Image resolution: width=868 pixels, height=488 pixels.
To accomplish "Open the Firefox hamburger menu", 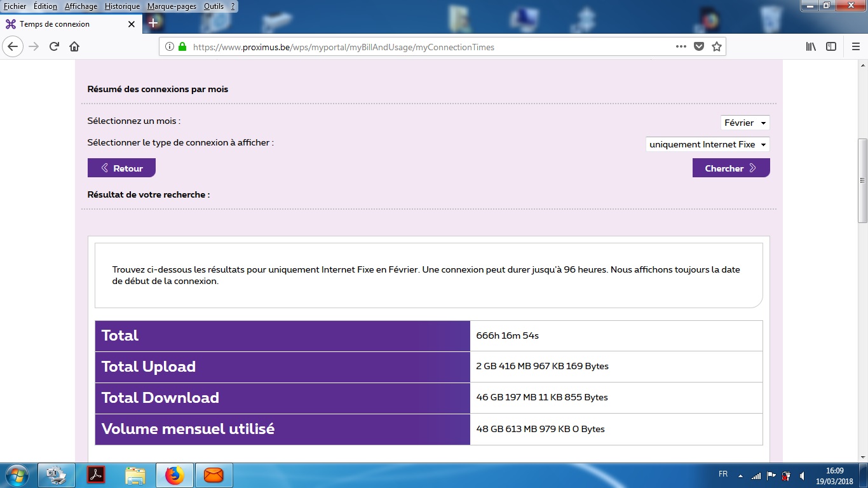I will pyautogui.click(x=855, y=46).
